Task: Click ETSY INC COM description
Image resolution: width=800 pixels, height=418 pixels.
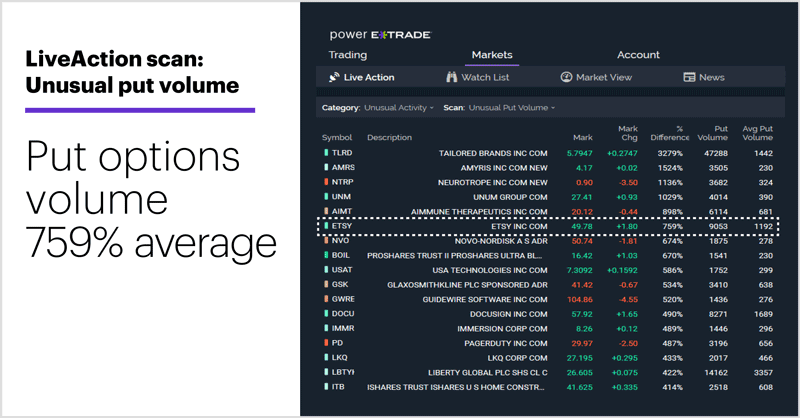Action: point(519,226)
